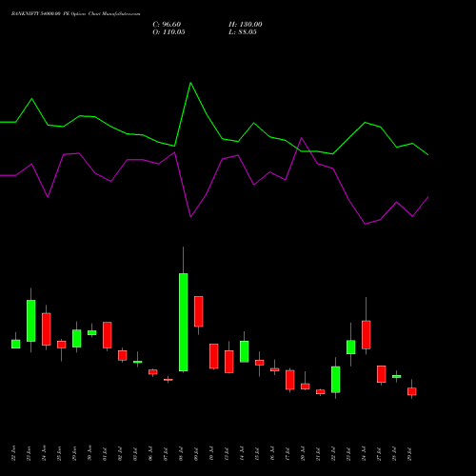The height and width of the screenshot is (476, 476).
Task: Click the BANKNIFTY 54000 PE chart title
Action: pyautogui.click(x=75, y=14)
